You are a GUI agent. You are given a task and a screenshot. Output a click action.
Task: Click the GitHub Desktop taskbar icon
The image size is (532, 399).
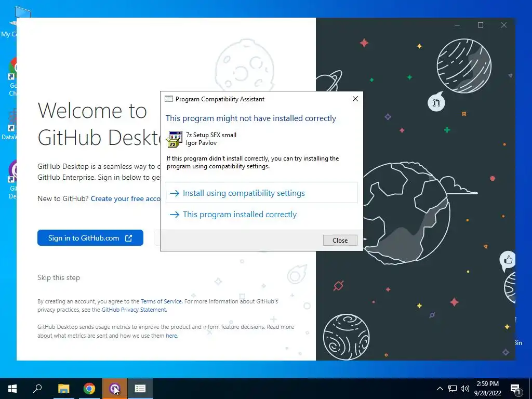tap(115, 389)
